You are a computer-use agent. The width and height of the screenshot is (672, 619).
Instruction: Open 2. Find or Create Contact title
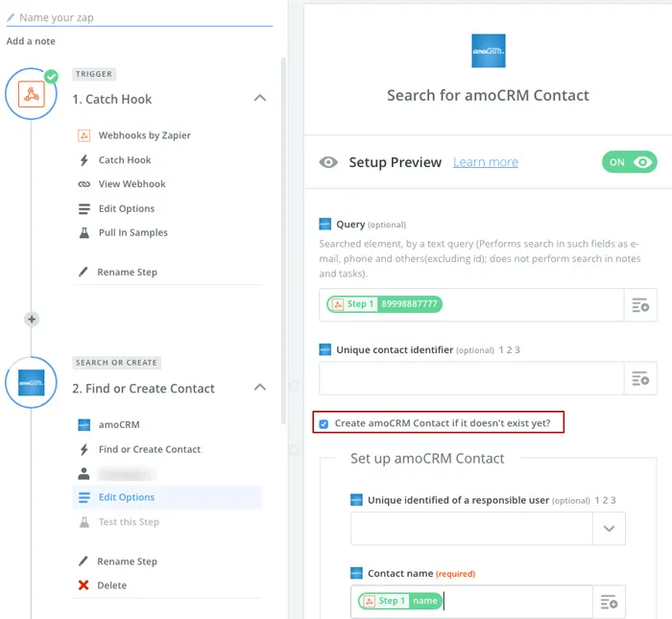[x=143, y=389]
